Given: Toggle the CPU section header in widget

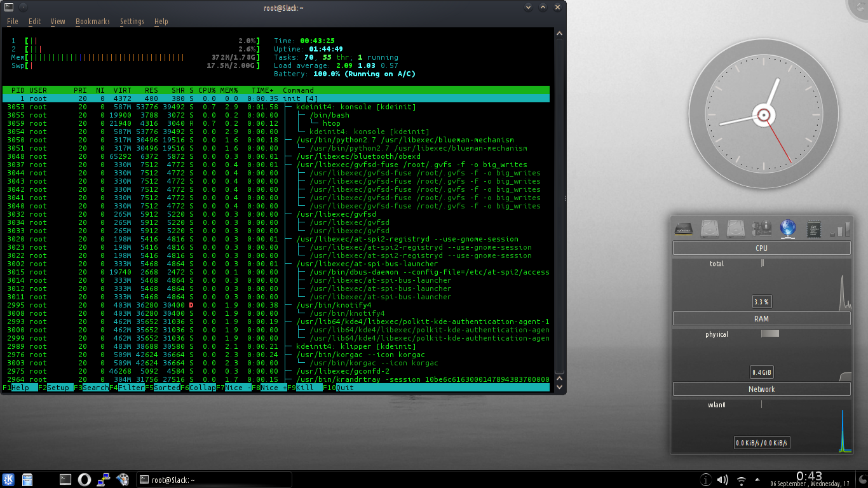Looking at the screenshot, I should coord(761,248).
